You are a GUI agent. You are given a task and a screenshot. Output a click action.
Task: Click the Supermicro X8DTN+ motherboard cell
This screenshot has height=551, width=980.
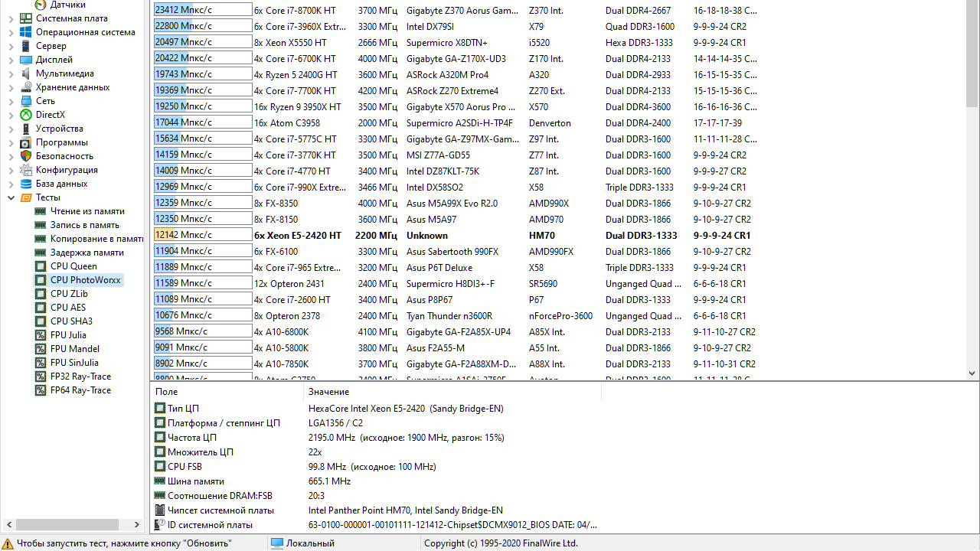tap(447, 43)
